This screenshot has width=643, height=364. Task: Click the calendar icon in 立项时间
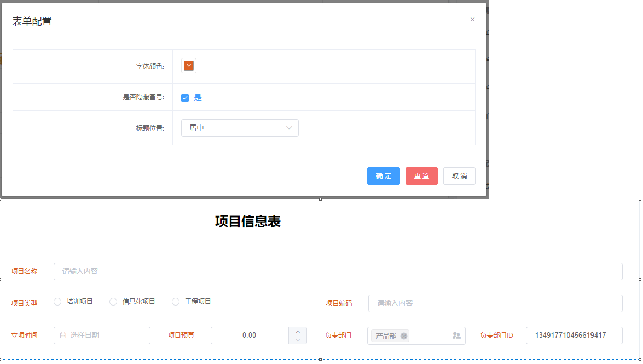pyautogui.click(x=63, y=336)
